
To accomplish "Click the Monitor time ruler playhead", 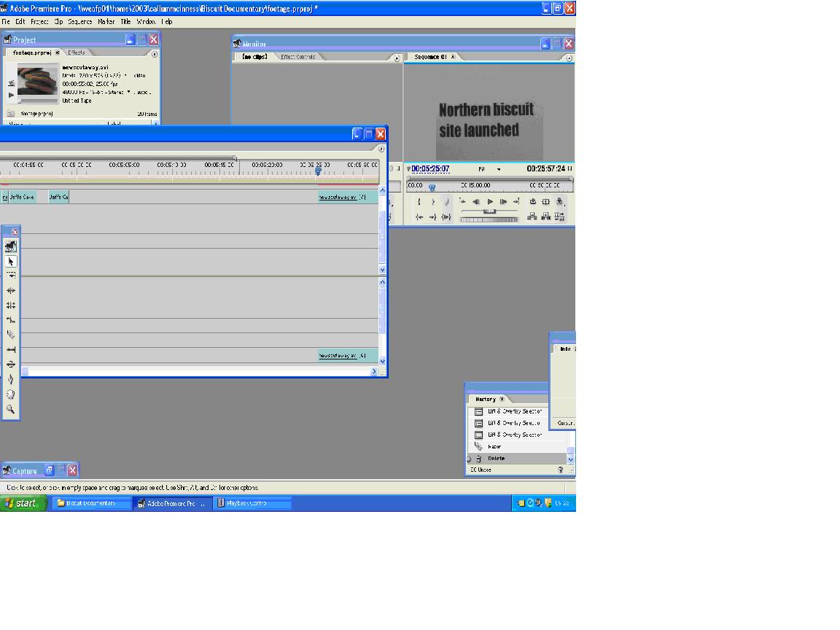I will coord(432,187).
